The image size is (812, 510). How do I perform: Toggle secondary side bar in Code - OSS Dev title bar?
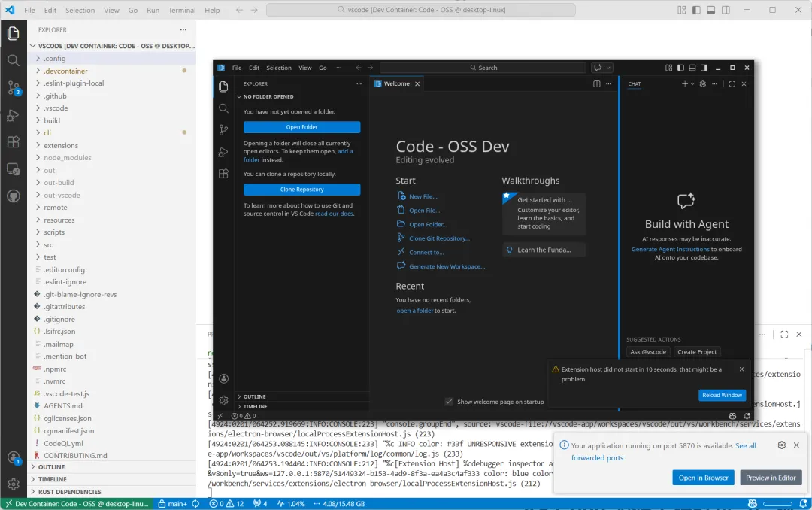[704, 68]
